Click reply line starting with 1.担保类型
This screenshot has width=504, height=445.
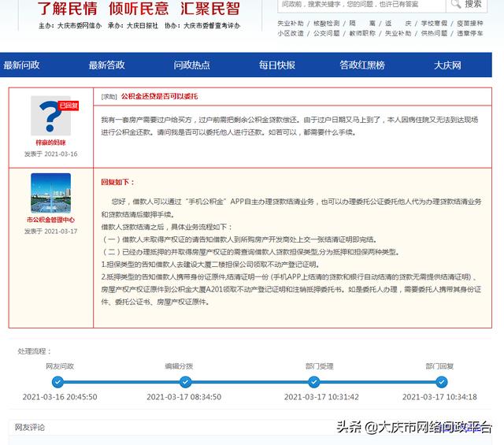coord(210,265)
